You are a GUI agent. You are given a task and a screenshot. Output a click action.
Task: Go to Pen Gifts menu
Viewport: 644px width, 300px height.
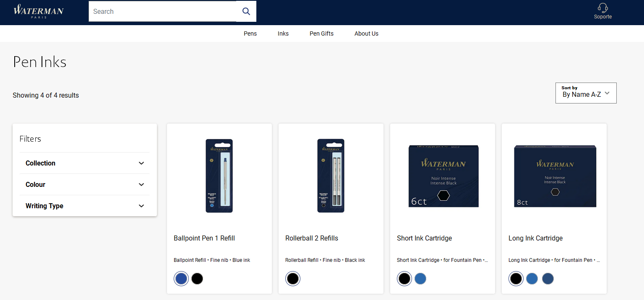click(x=321, y=34)
